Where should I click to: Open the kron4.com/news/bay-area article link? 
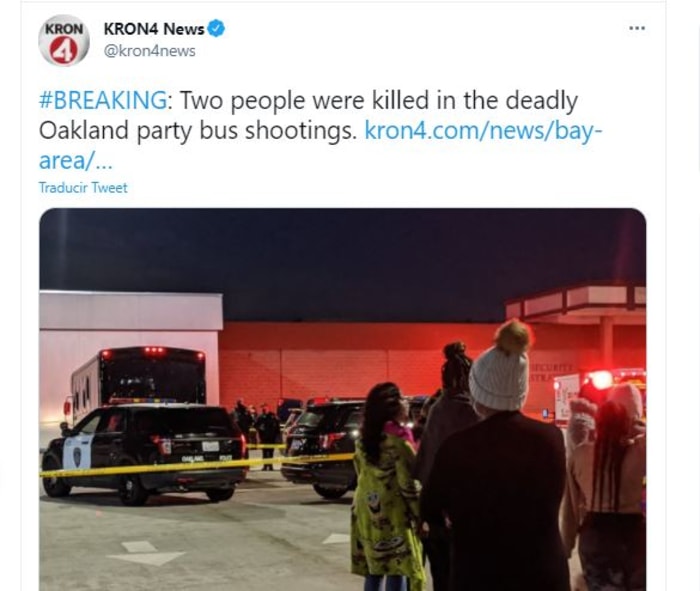coord(483,130)
